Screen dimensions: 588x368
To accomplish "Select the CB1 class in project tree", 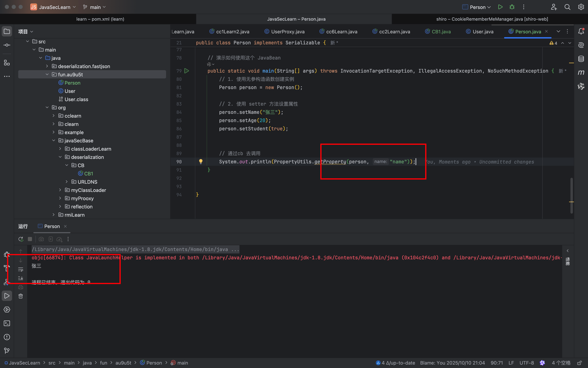I will pyautogui.click(x=85, y=174).
